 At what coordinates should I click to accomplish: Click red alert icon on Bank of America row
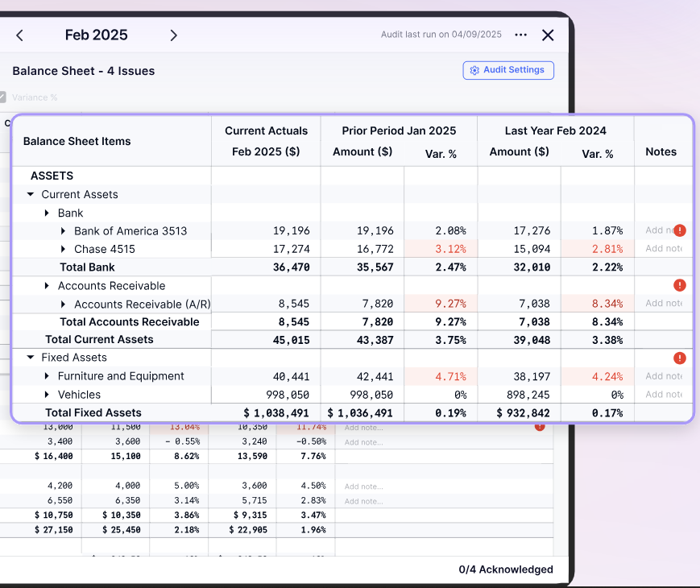pos(680,230)
